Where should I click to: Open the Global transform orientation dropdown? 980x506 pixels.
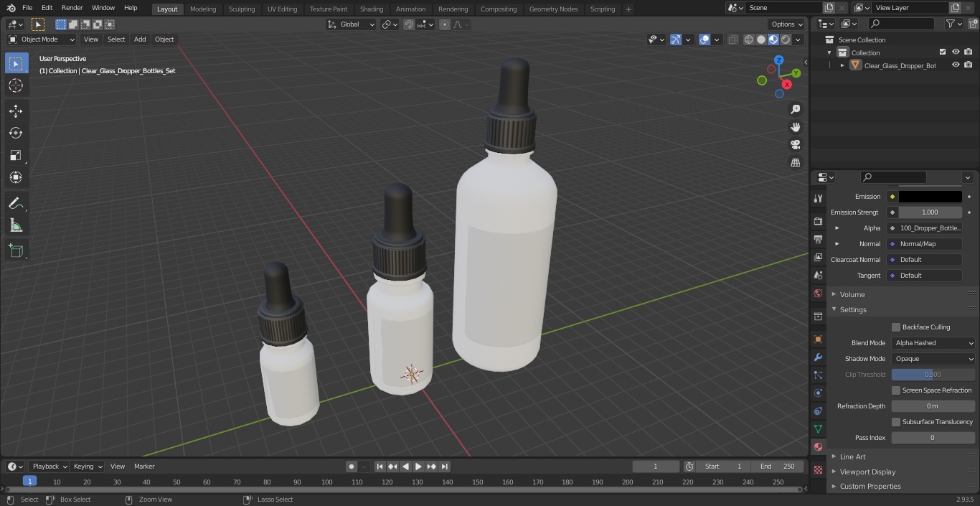pyautogui.click(x=352, y=24)
